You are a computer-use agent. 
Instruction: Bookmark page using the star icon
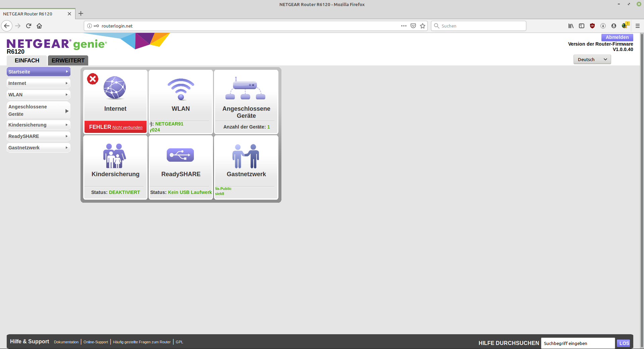pyautogui.click(x=423, y=26)
